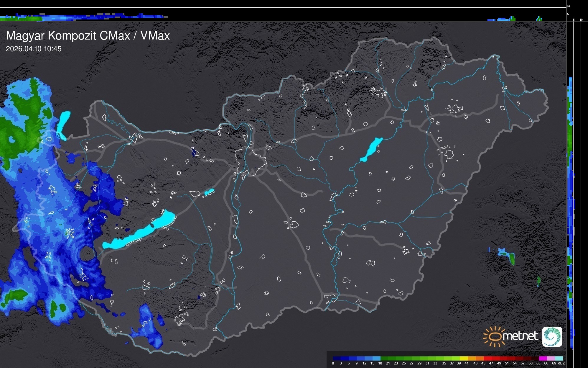This screenshot has height=368, width=588.
Task: Click the magenta 63 dBZ legend swatch
Action: pyautogui.click(x=543, y=358)
